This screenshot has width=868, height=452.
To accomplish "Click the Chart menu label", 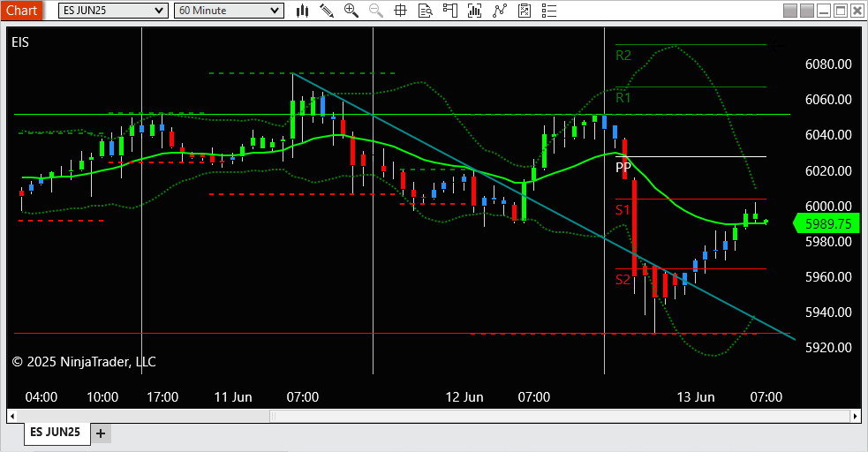I will pos(21,11).
